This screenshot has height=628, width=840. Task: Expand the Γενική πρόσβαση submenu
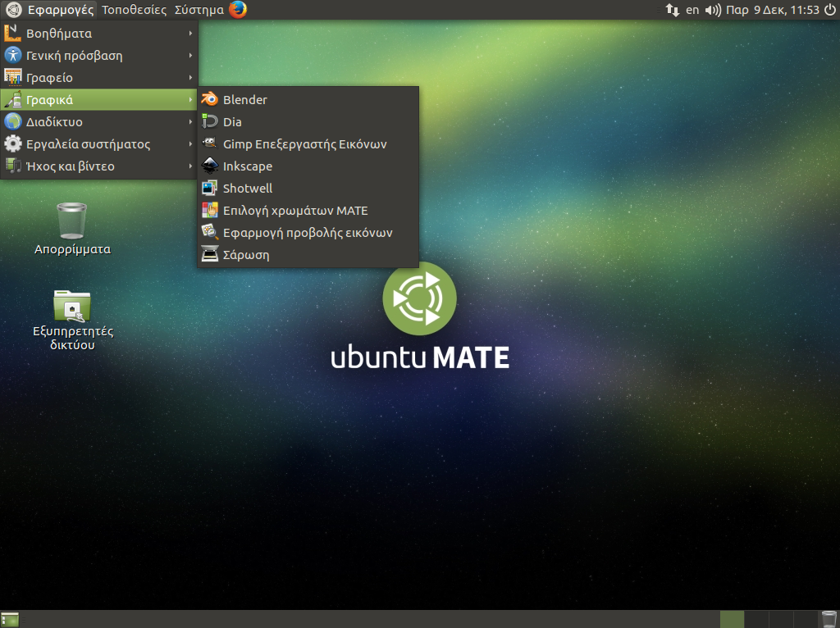coord(74,56)
